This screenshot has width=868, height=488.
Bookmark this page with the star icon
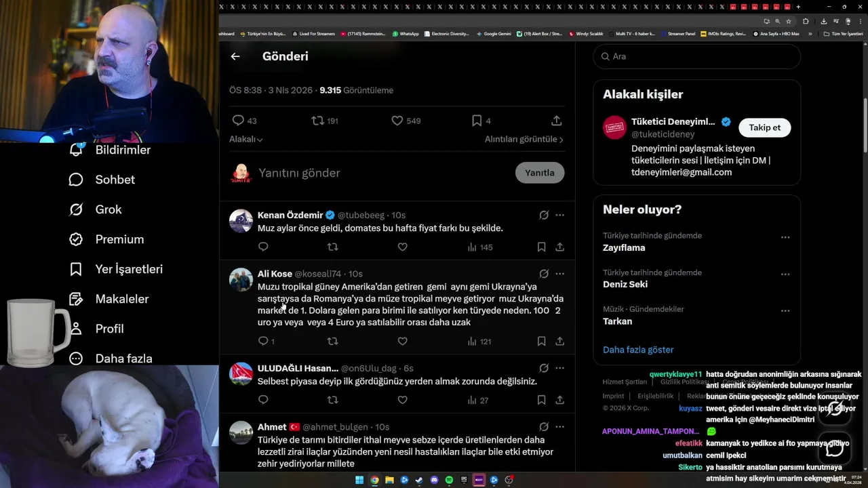coord(788,21)
